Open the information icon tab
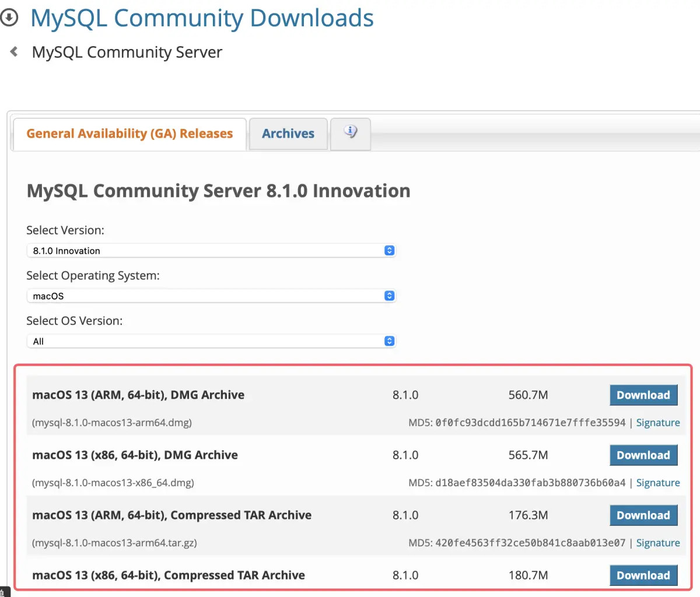Screen dimensions: 700x597 [351, 134]
